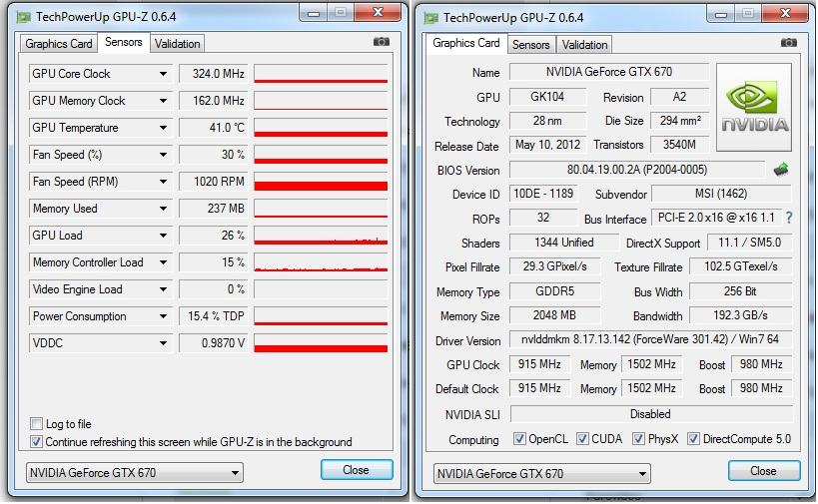Click the GK104 GPU field

(547, 97)
